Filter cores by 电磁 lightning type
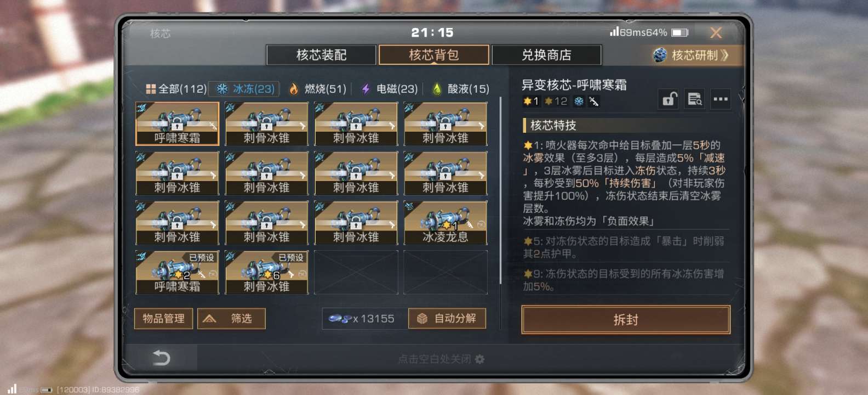 (389, 89)
